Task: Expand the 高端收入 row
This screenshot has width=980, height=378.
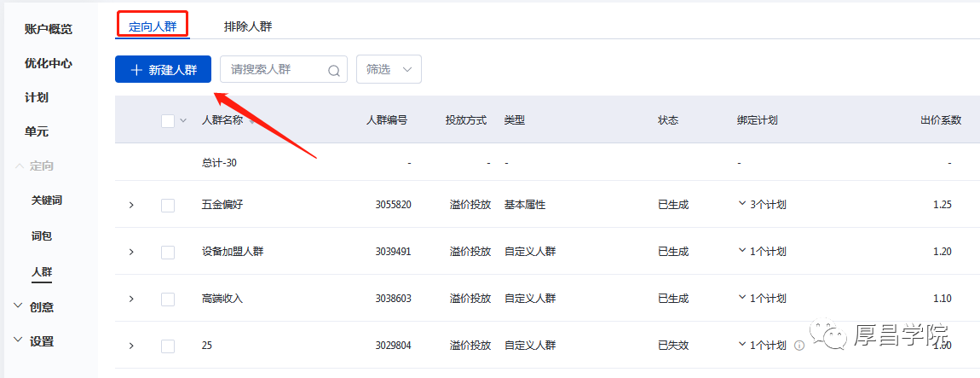Action: 131,299
